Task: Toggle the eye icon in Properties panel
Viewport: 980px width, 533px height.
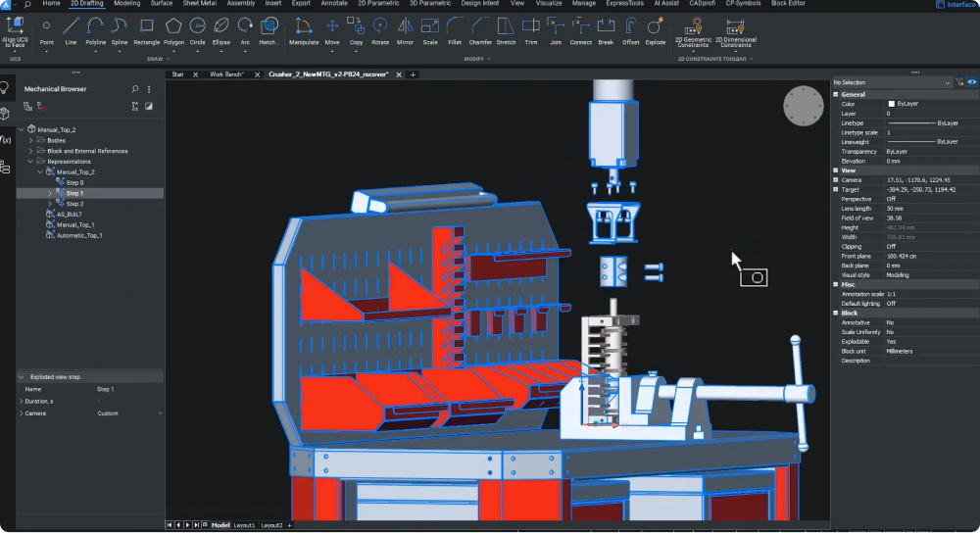Action: (971, 83)
